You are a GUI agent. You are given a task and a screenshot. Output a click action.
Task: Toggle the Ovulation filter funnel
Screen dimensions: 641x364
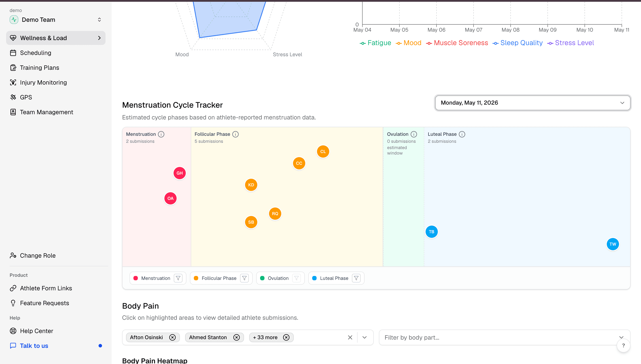coord(297,278)
